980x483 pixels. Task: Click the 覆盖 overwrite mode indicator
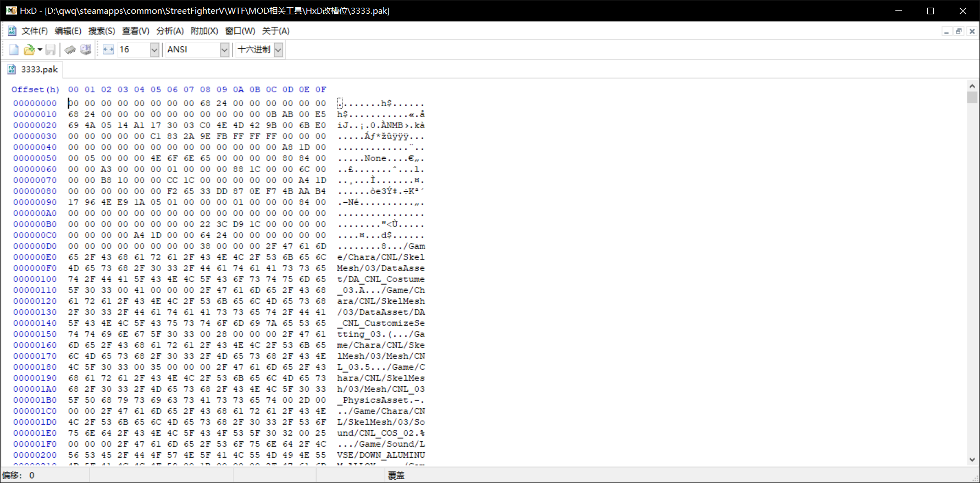pyautogui.click(x=396, y=475)
